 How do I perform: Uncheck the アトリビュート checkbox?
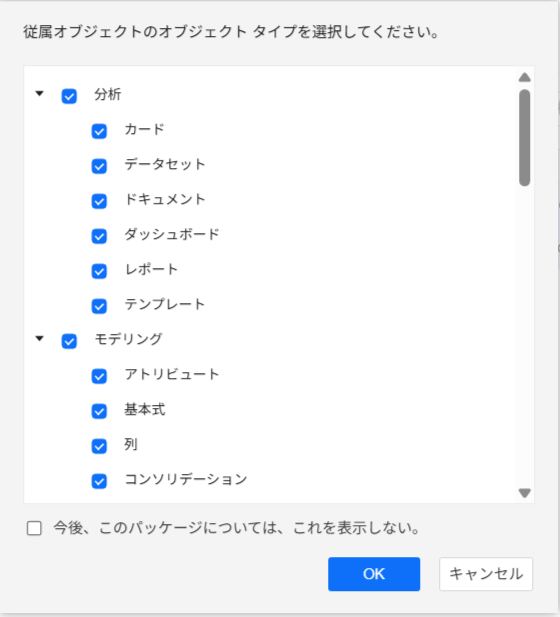(x=99, y=376)
